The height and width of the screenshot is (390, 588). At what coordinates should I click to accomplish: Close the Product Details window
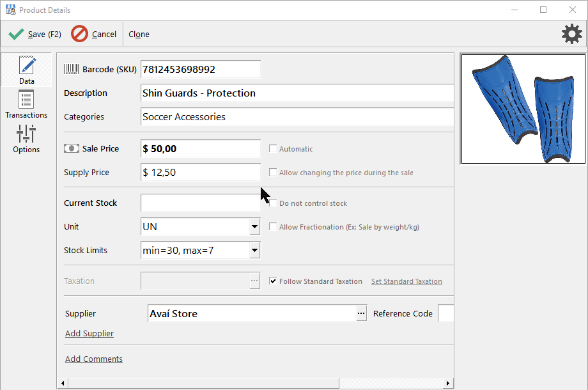[x=572, y=10]
